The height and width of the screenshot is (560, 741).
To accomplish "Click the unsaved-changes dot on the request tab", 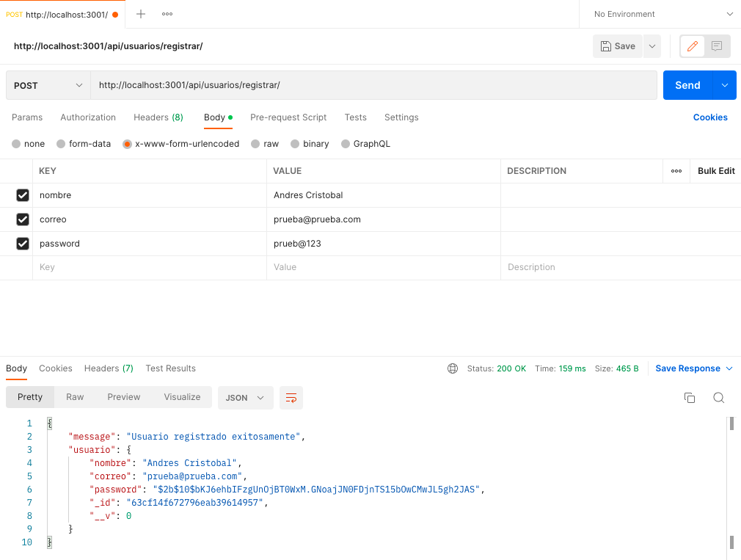I will pyautogui.click(x=115, y=15).
